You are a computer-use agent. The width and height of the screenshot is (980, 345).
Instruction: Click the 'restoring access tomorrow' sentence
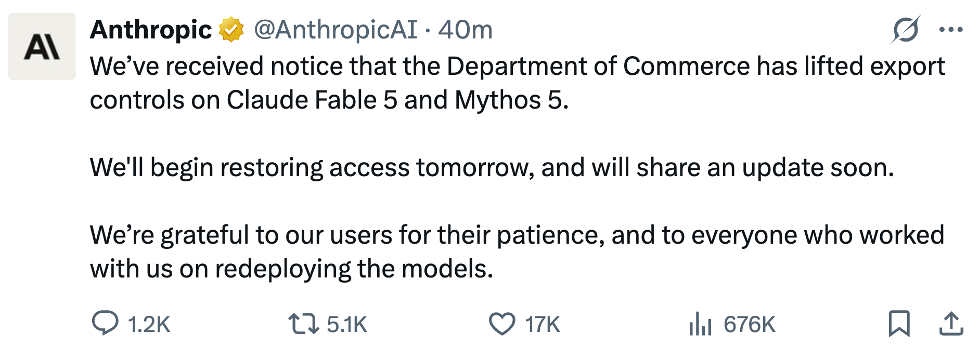pyautogui.click(x=492, y=168)
